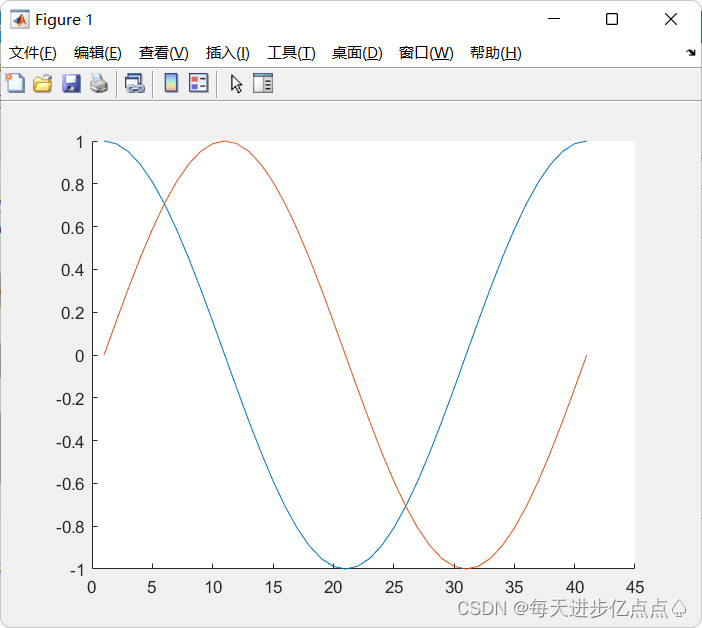
Task: Click the x-axis label 25
Action: coord(394,587)
